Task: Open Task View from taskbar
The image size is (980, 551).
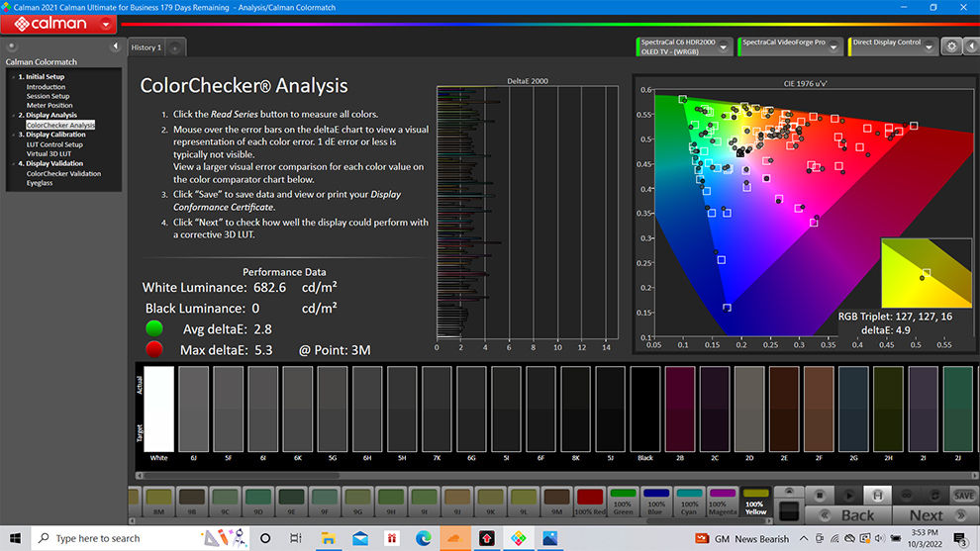Action: [296, 538]
